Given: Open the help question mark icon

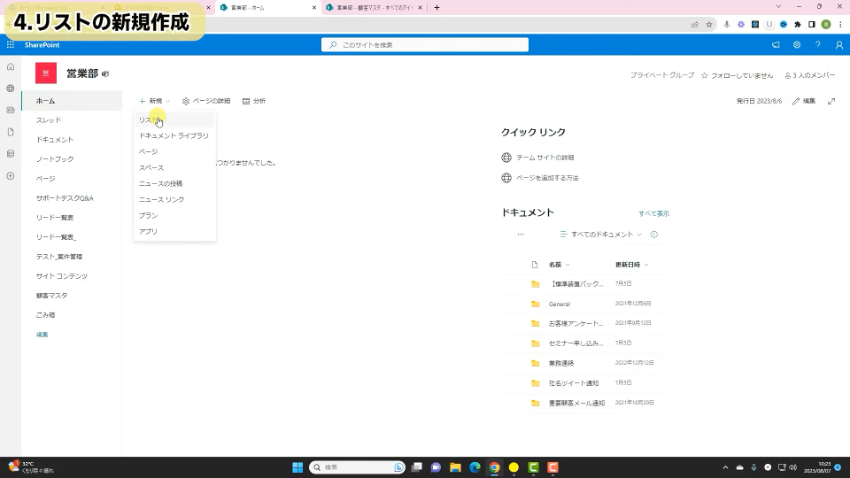Looking at the screenshot, I should pyautogui.click(x=817, y=45).
